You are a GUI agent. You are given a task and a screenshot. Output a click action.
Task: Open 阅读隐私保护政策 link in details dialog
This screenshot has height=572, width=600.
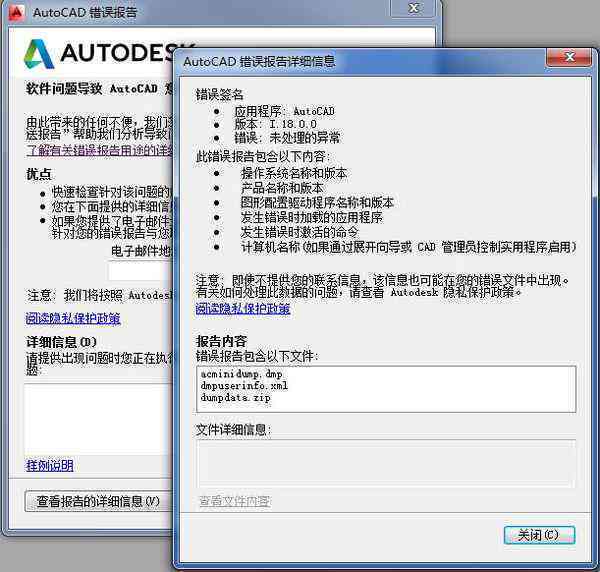tap(243, 308)
